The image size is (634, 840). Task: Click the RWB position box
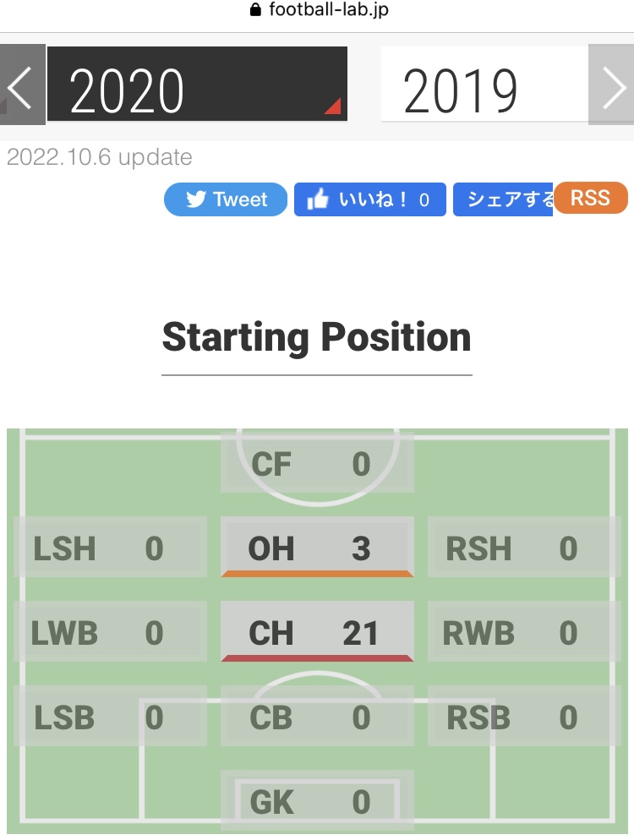[524, 631]
